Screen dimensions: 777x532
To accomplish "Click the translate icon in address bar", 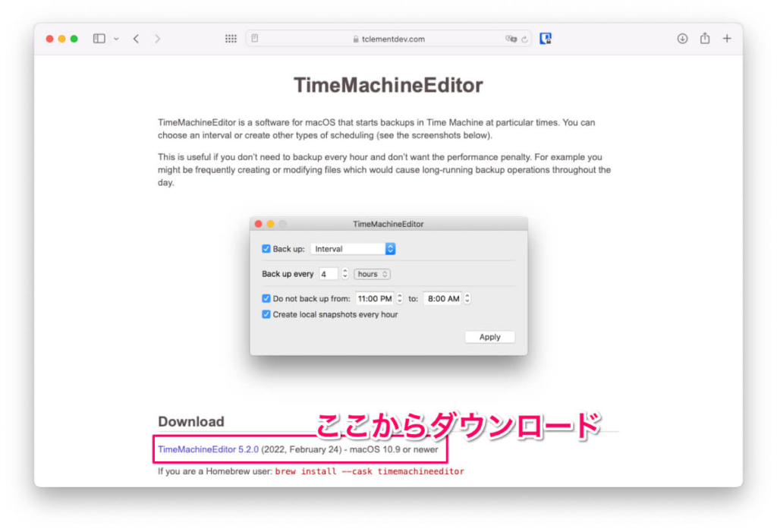I will [511, 39].
